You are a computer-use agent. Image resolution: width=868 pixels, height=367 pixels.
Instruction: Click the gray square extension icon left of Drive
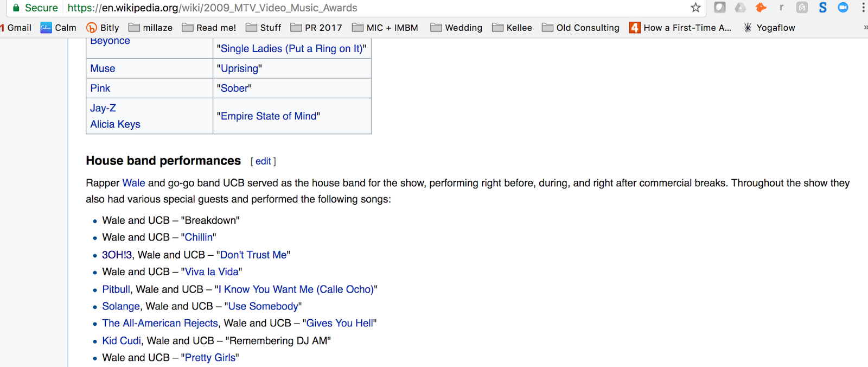point(720,8)
